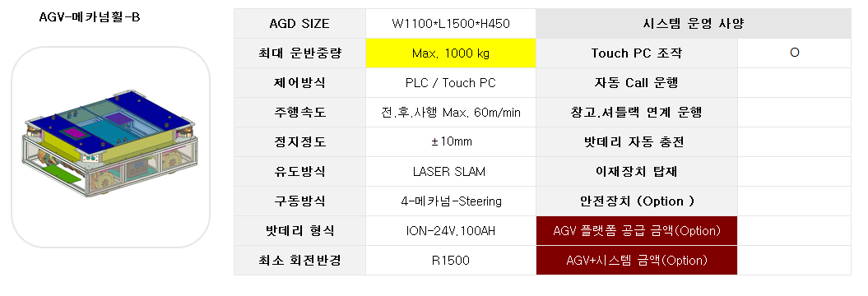Viewport: 868px width, 296px height.
Task: Click the AGV+시스템 금액(Option) cell
Action: pos(637,261)
